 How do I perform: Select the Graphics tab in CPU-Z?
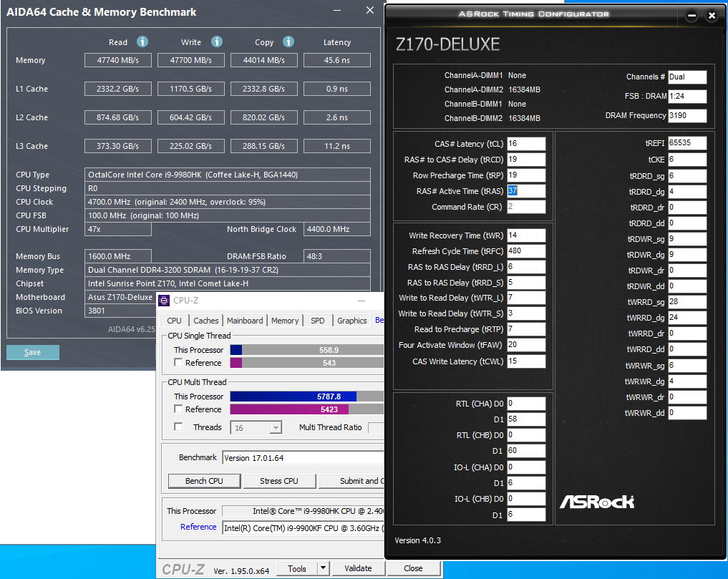point(352,321)
